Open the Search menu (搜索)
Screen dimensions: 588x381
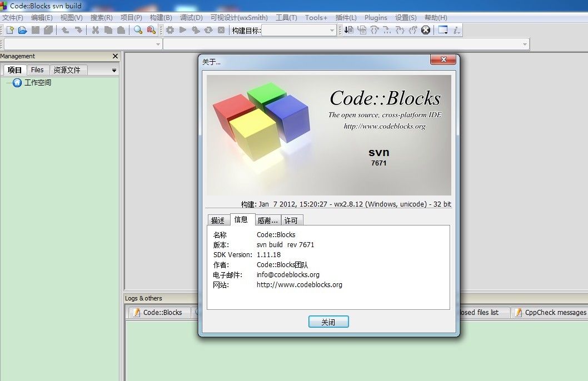tap(101, 18)
